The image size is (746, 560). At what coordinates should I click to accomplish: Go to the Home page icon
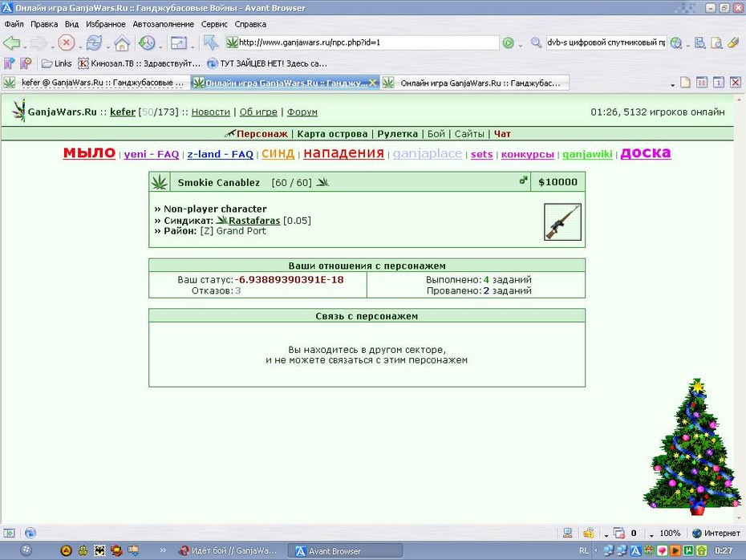point(122,43)
